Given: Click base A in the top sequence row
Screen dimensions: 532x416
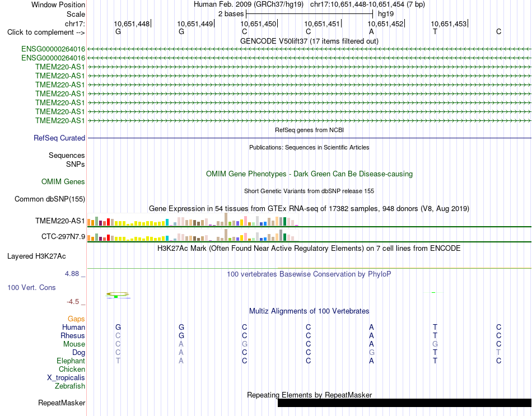Looking at the screenshot, I should click(371, 31).
